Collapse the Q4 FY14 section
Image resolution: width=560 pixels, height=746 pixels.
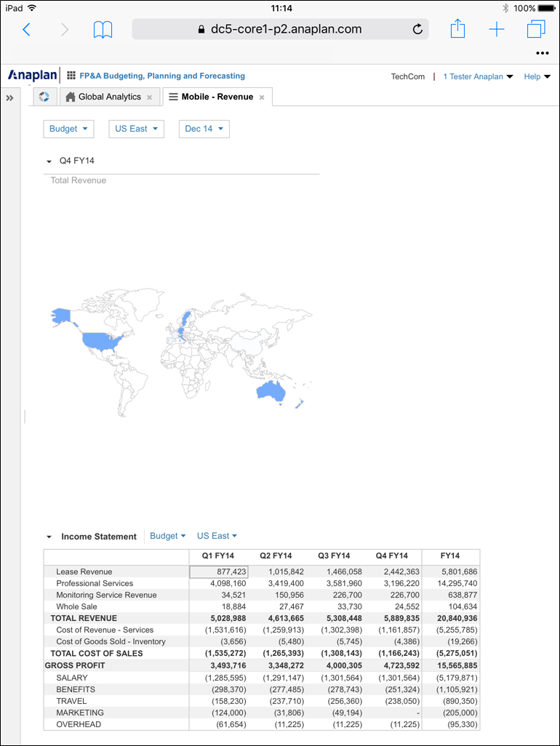tap(49, 161)
